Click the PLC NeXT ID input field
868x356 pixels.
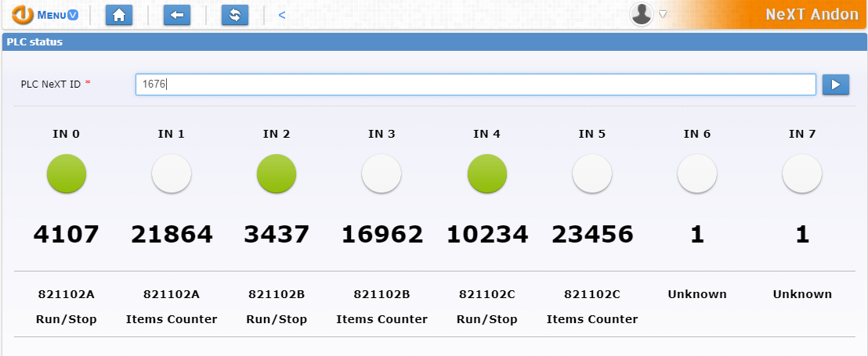click(476, 85)
